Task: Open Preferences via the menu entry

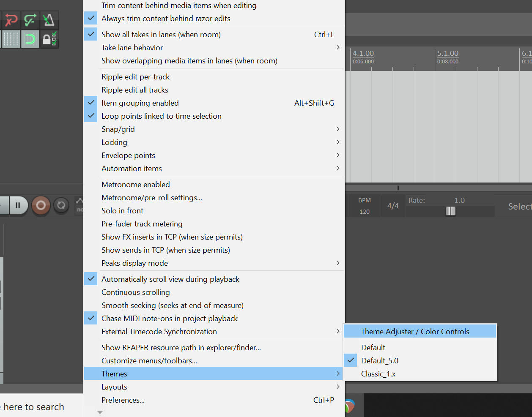Action: pos(123,400)
